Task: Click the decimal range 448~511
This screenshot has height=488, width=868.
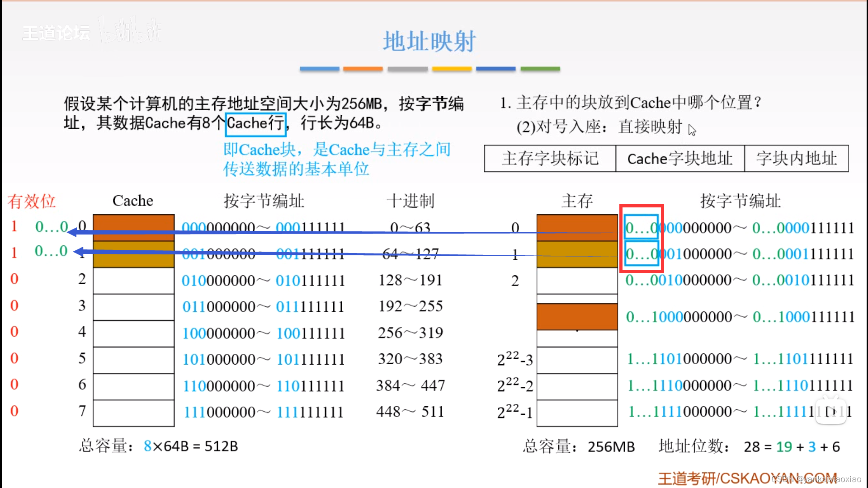Action: [410, 412]
